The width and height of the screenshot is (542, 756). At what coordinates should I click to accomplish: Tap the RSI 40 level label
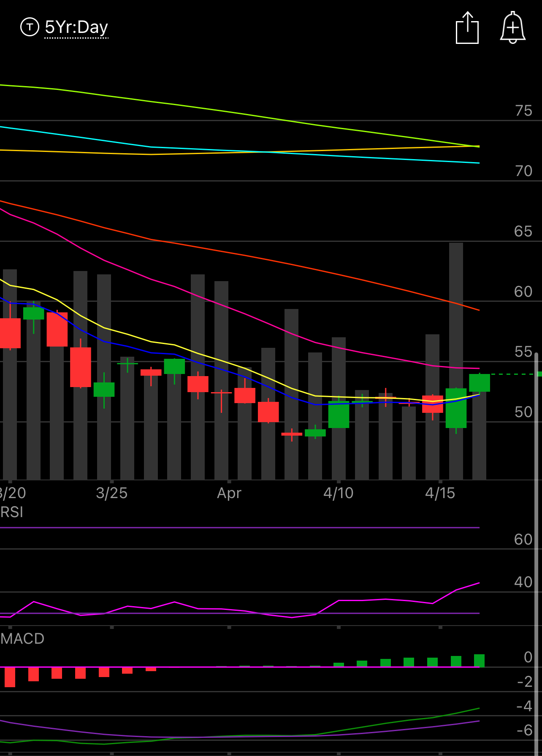click(523, 582)
